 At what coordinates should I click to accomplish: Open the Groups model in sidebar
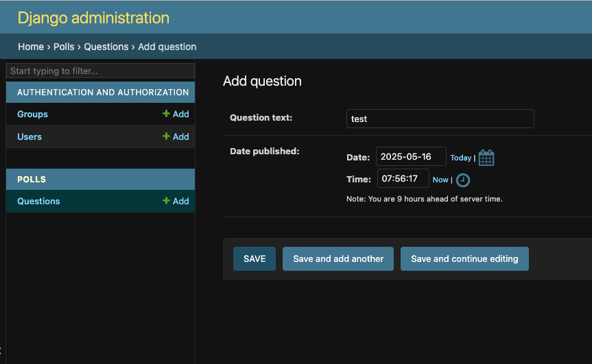pos(32,114)
